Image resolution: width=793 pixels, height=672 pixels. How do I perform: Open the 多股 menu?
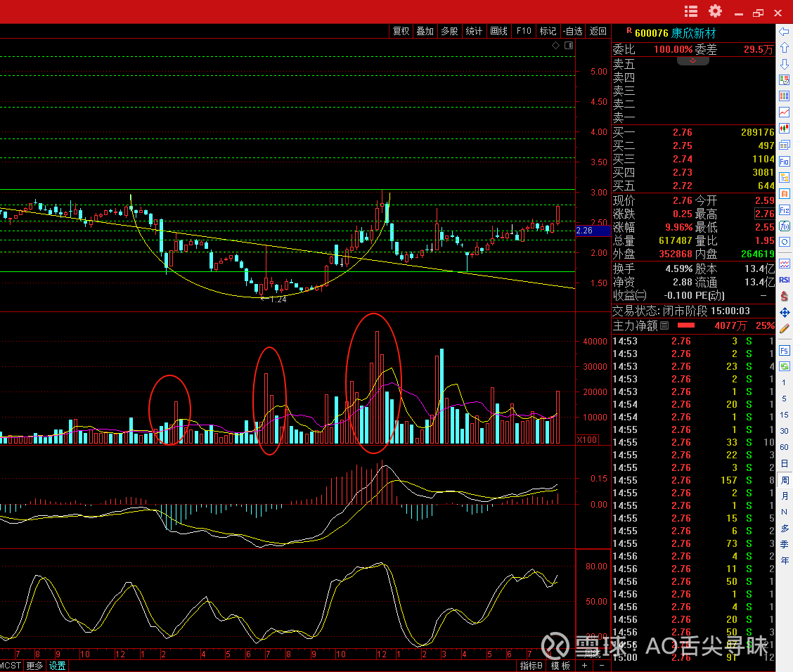point(449,32)
